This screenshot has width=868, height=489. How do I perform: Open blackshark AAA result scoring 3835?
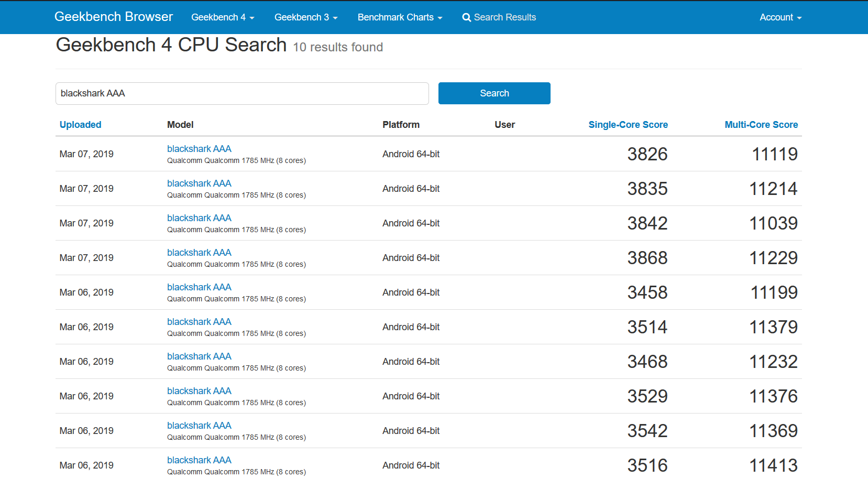199,183
